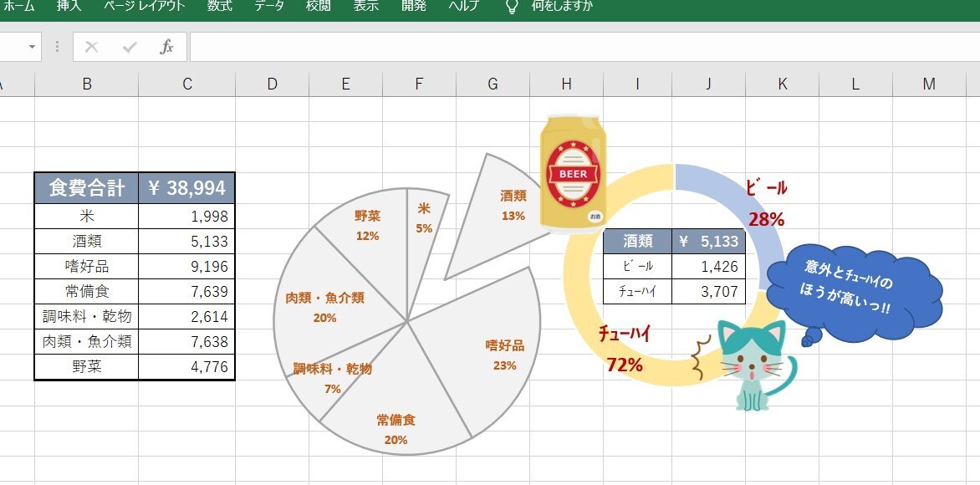The height and width of the screenshot is (485, 980).
Task: Select the 嗜好品 cell in column B
Action: tap(86, 266)
